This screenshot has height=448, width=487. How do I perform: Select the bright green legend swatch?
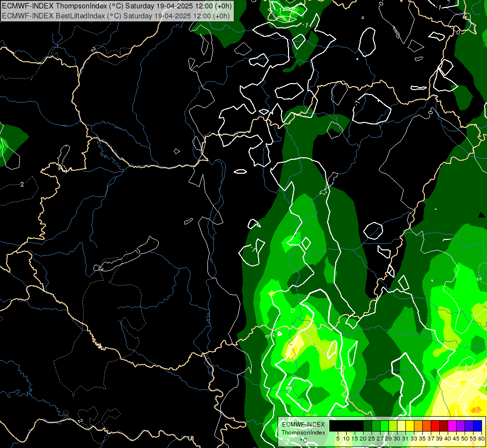[x=385, y=426]
